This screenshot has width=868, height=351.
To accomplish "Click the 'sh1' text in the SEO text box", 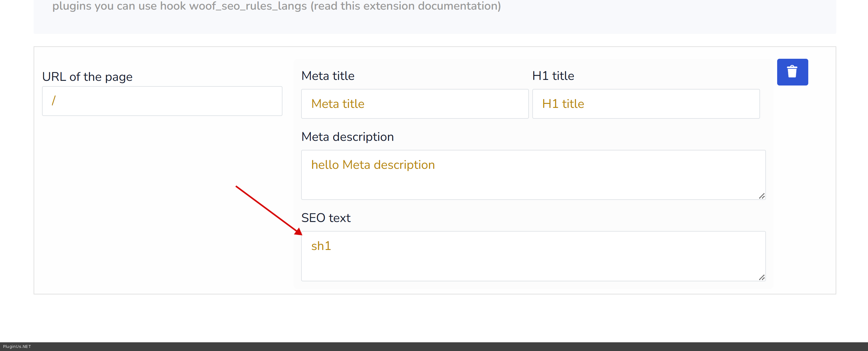I will (x=321, y=246).
